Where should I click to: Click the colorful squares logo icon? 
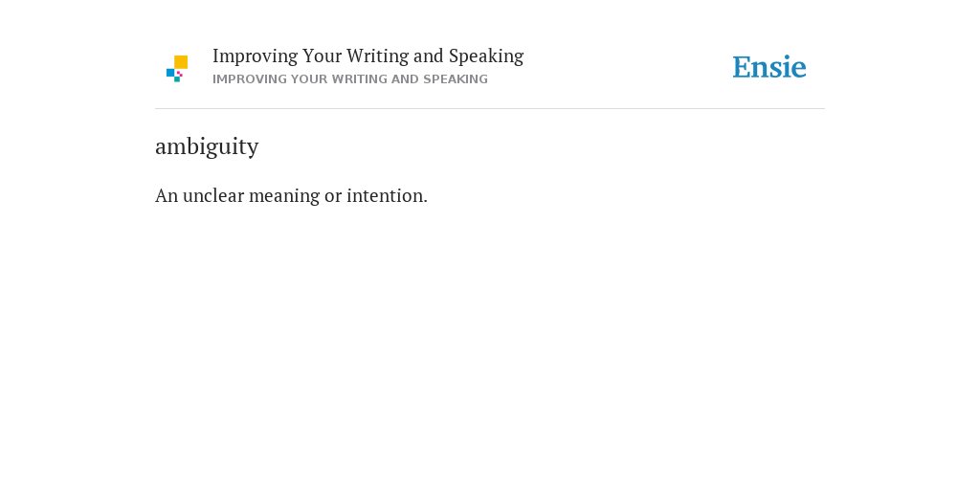pos(177,69)
